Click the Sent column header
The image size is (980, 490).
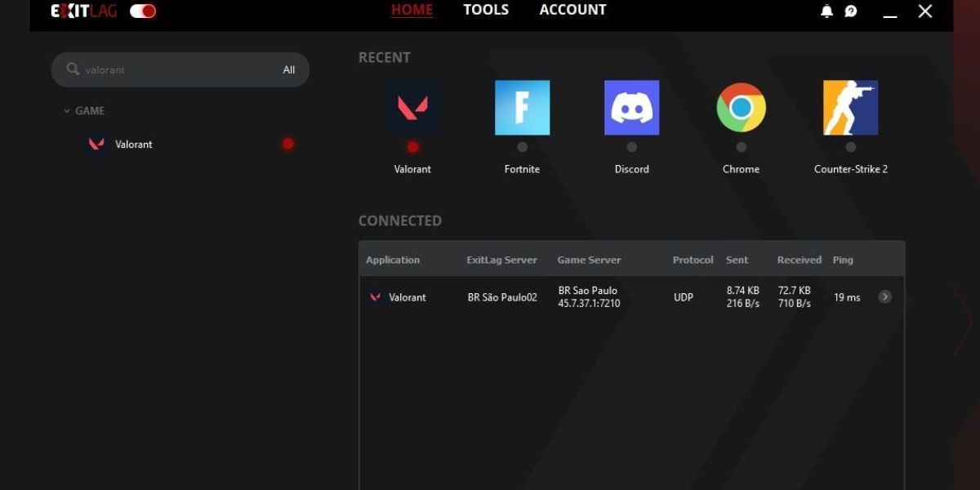(737, 260)
